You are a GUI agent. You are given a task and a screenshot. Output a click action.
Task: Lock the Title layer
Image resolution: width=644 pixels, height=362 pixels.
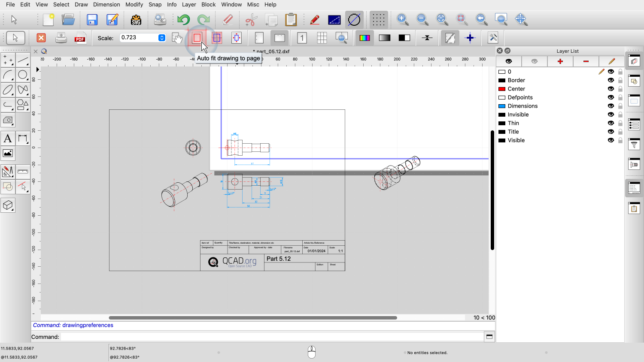tap(620, 132)
